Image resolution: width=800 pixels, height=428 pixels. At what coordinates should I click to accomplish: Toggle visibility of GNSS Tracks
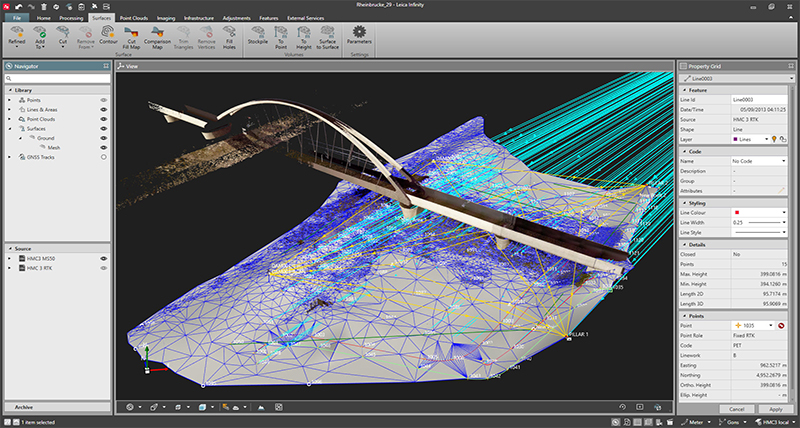click(x=104, y=157)
